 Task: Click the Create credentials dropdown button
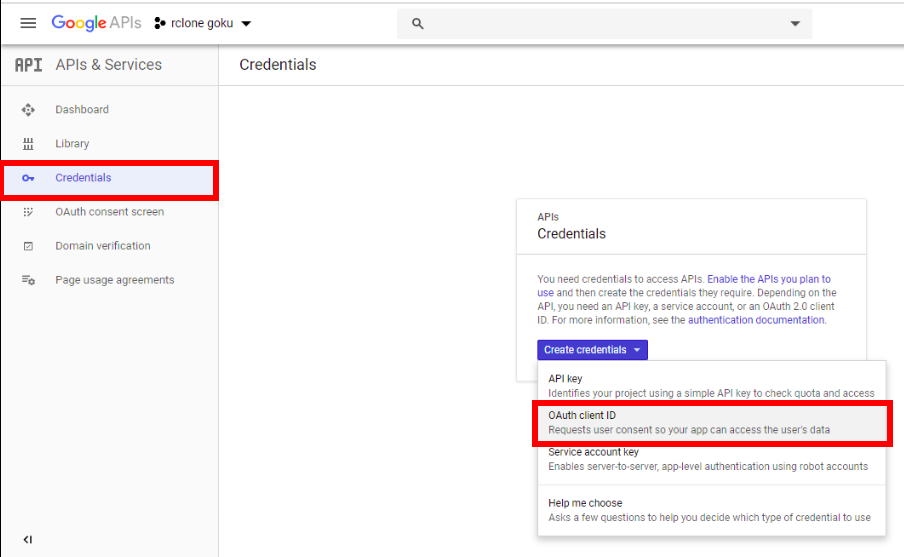click(x=592, y=350)
